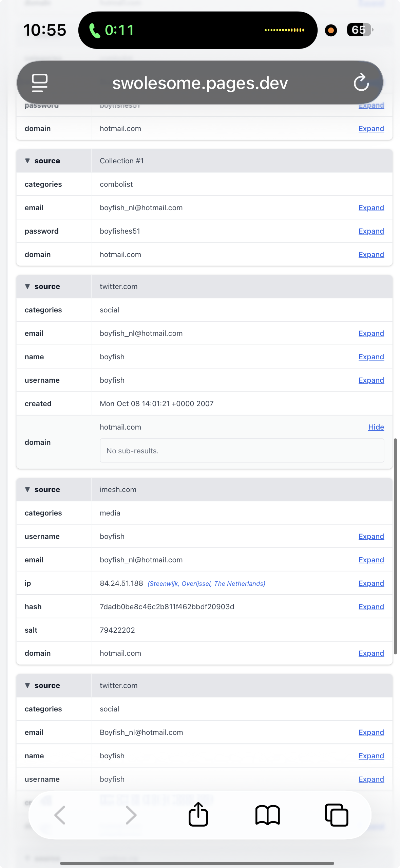This screenshot has height=868, width=400.
Task: Collapse the first twitter.com source triangle
Action: (28, 286)
